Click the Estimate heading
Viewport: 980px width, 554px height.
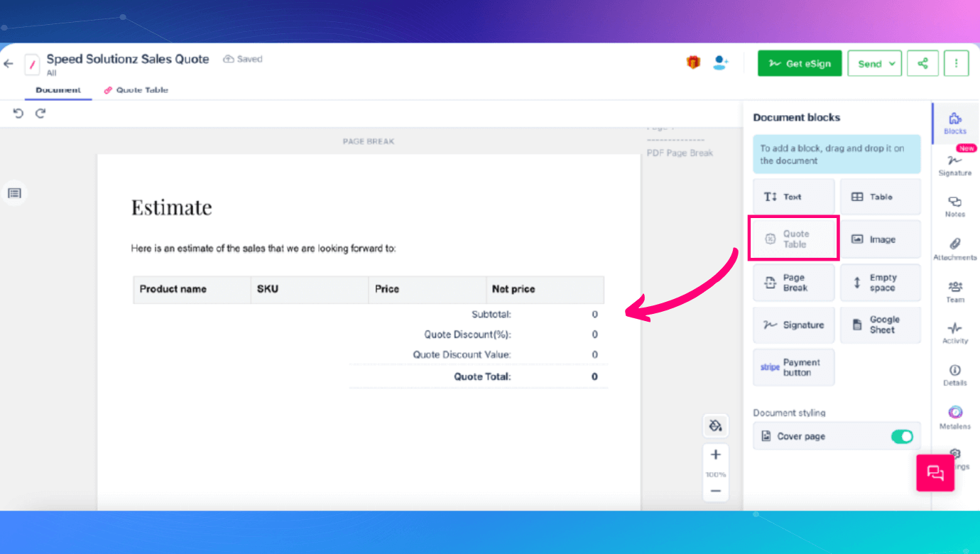coord(172,207)
